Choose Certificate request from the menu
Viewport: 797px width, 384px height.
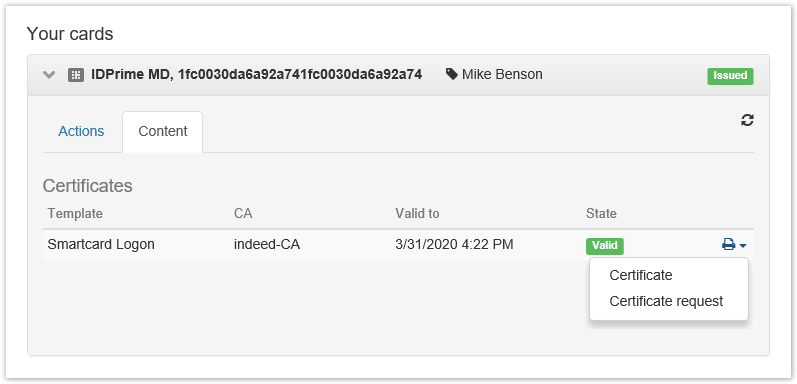click(668, 301)
